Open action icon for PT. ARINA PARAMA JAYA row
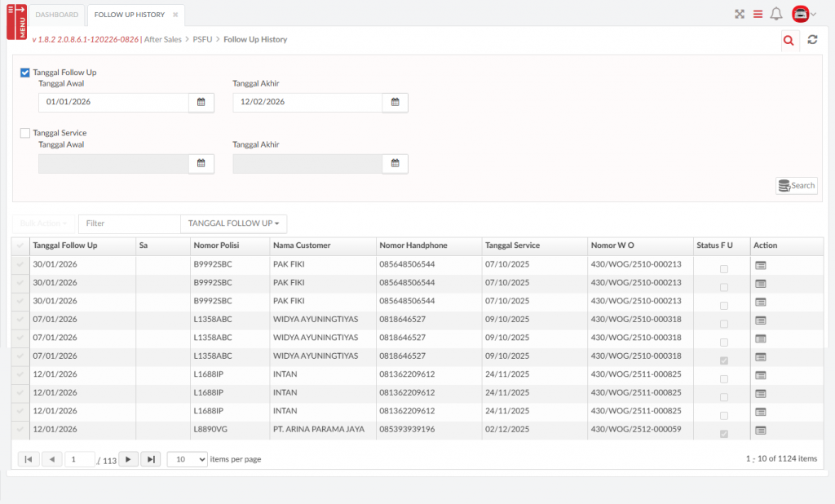This screenshot has height=504, width=835. point(760,430)
